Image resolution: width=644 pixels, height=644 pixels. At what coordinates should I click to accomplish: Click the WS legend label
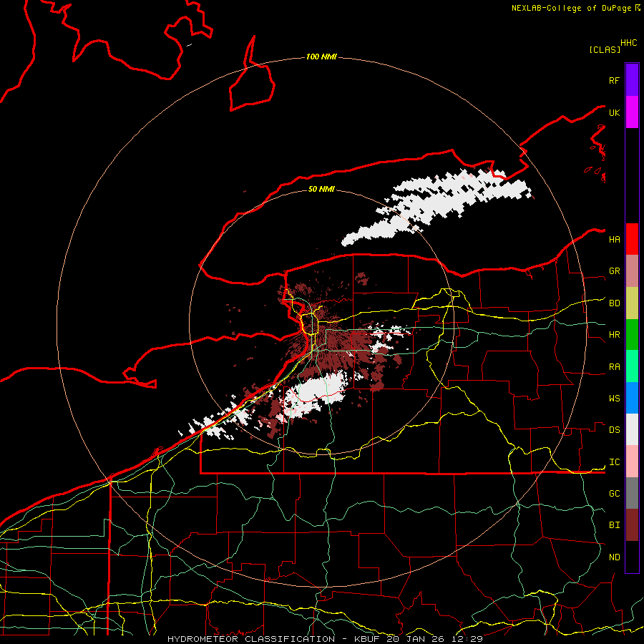[x=614, y=399]
